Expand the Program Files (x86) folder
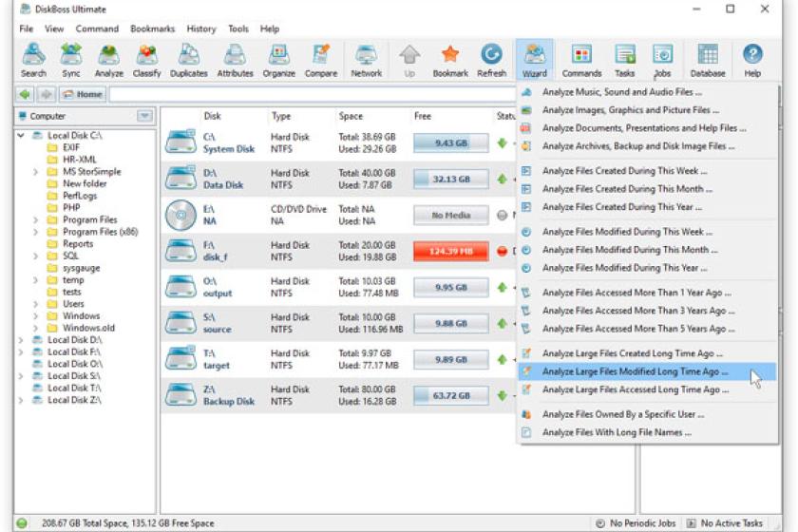 36,232
